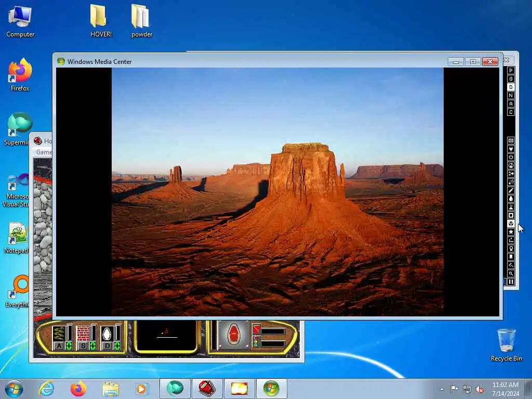Select the Gases category icon in Powder Toy

coord(511,190)
